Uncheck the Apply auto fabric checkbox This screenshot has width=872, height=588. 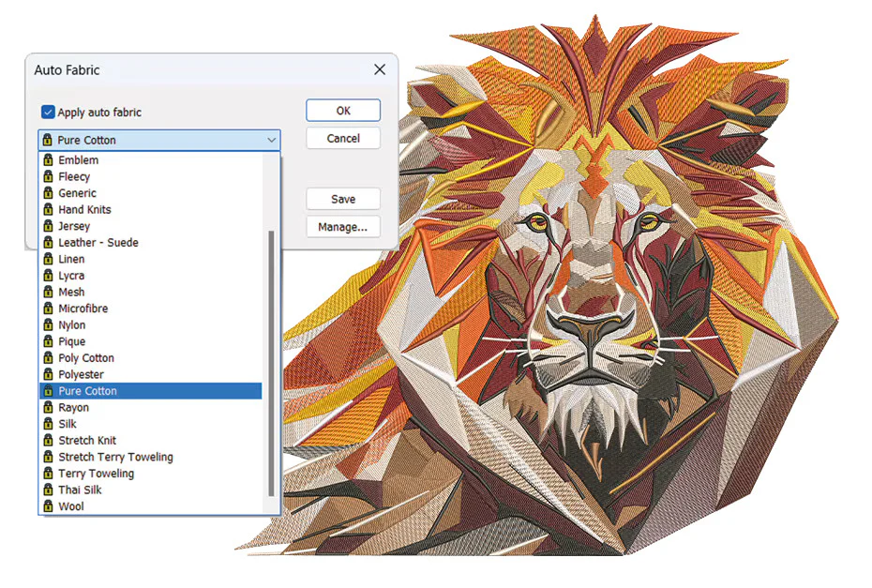coord(48,112)
